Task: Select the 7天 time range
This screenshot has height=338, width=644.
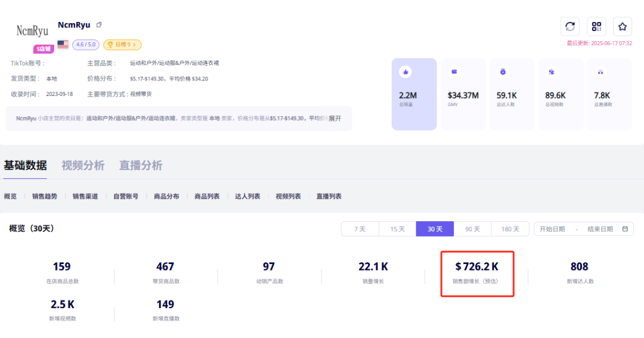Action: pyautogui.click(x=360, y=229)
